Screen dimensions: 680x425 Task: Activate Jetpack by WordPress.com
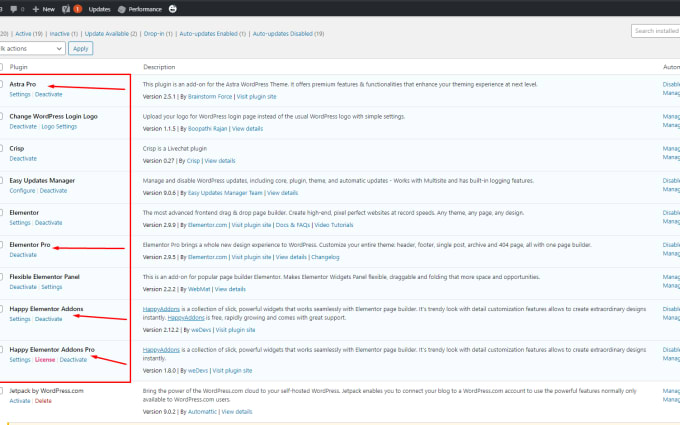click(x=20, y=401)
